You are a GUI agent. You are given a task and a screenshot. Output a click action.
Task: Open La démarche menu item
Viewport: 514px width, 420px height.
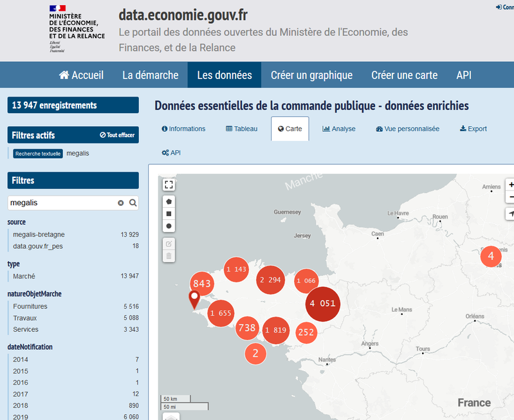click(x=151, y=75)
